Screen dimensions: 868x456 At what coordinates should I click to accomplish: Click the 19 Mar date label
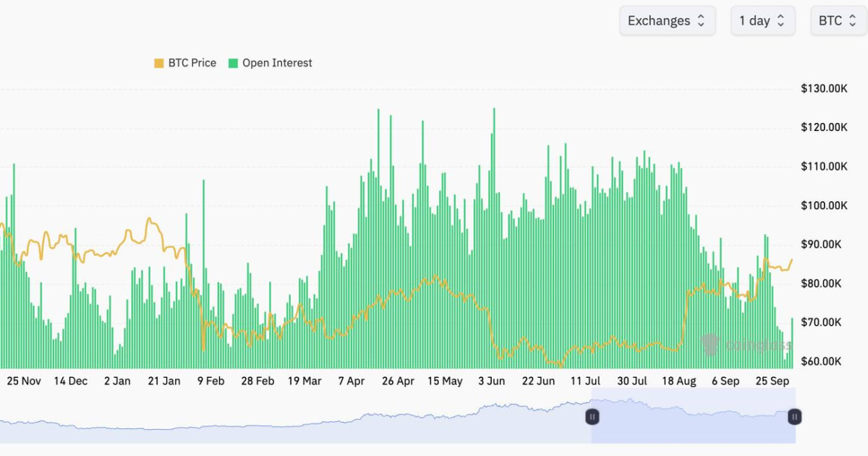click(305, 381)
